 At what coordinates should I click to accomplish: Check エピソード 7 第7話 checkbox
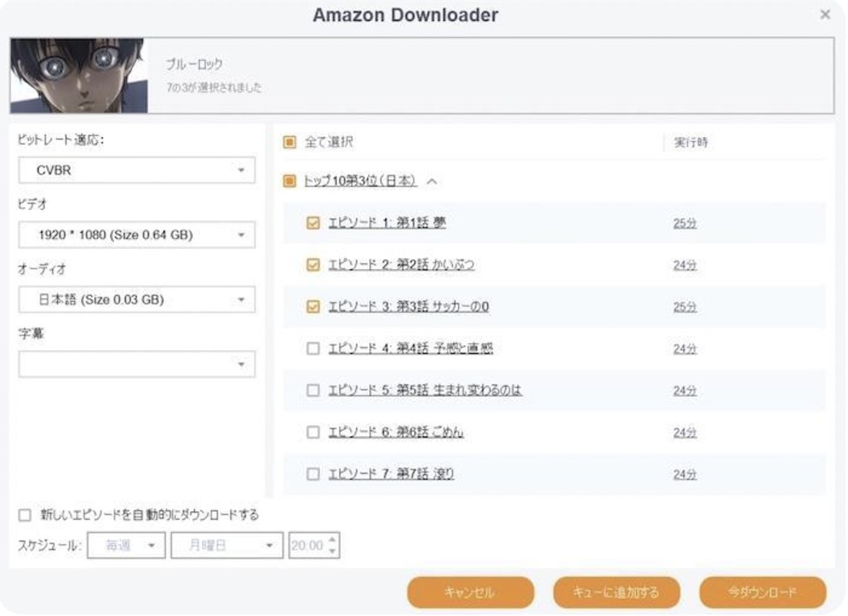tap(313, 474)
